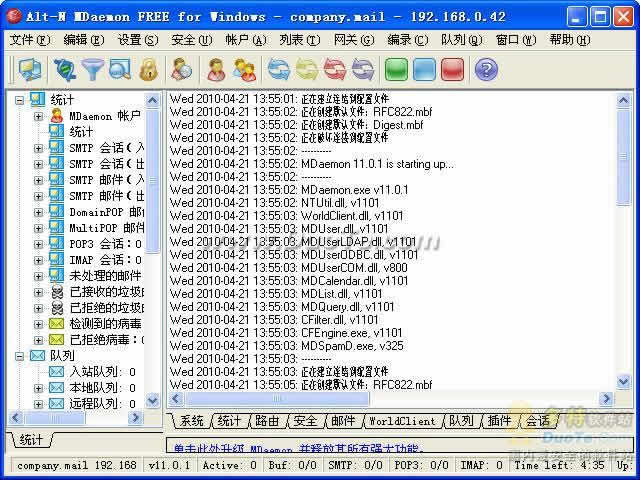Screen dimensions: 640x480
Task: Switch to the 插件 log tab
Action: 500,421
